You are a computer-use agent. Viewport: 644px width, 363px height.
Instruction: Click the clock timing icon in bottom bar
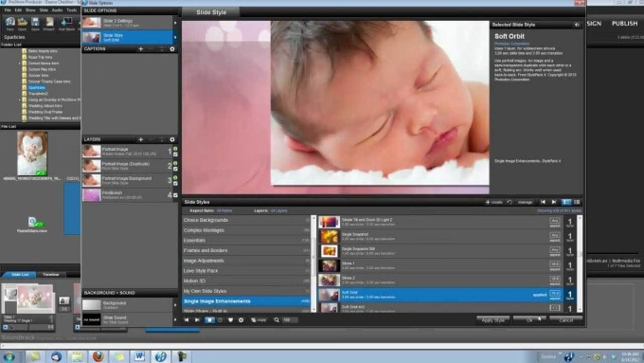click(x=220, y=319)
